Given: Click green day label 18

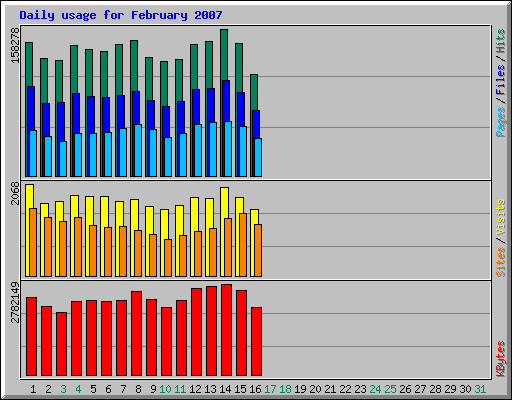Looking at the screenshot, I should tap(285, 389).
